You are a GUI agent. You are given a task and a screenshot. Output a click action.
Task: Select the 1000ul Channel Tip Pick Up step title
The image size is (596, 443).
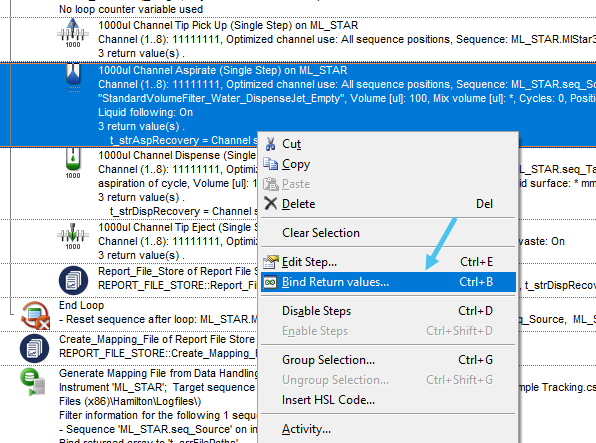point(228,25)
